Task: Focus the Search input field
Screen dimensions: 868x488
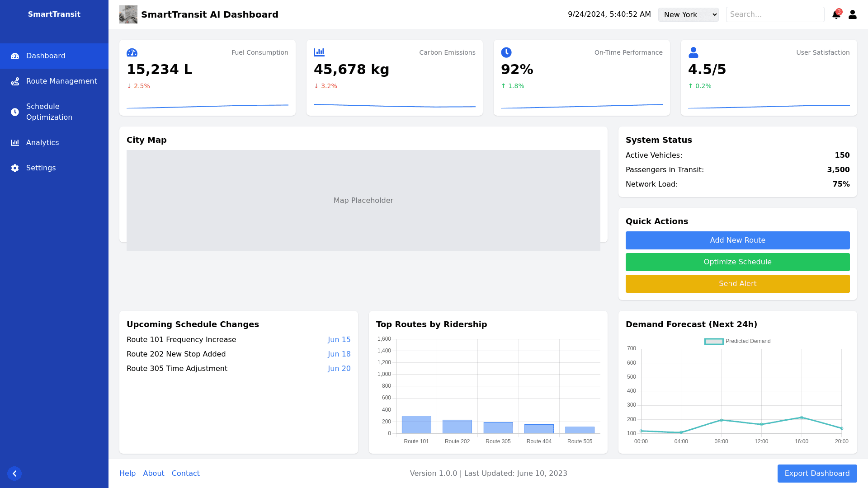Action: 775,14
